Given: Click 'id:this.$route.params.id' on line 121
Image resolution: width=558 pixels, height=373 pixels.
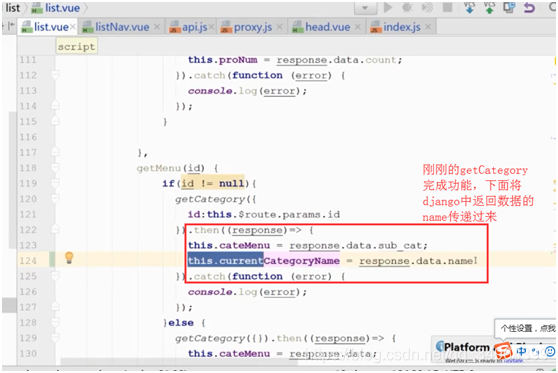Looking at the screenshot, I should [x=264, y=215].
